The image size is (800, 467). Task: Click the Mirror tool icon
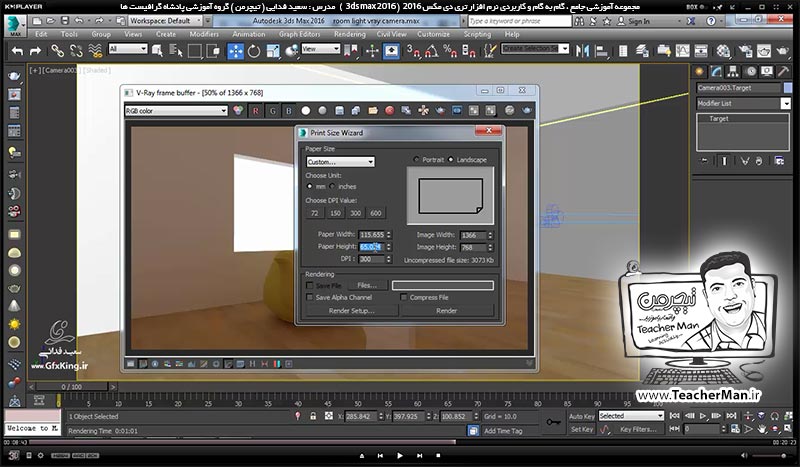point(582,51)
